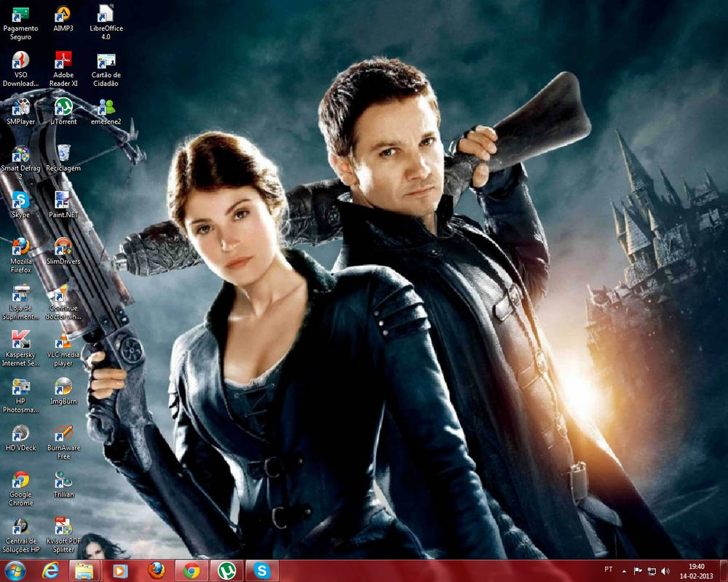Select the VLC media player desktop icon

tap(63, 349)
